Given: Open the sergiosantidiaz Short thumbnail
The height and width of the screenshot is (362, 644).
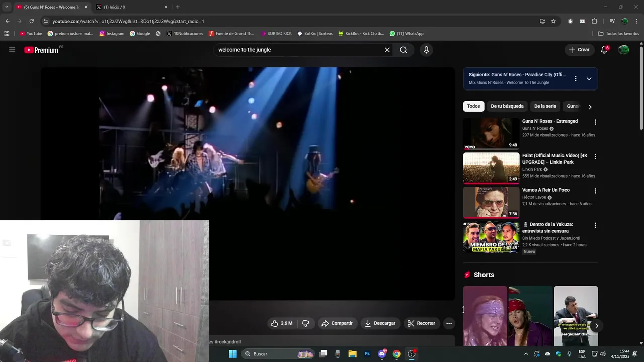Looking at the screenshot, I should point(576,316).
